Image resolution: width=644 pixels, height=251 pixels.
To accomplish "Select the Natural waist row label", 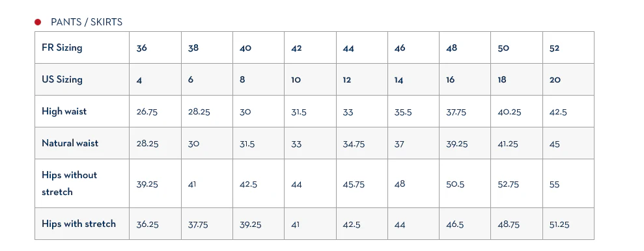I will click(x=70, y=143).
